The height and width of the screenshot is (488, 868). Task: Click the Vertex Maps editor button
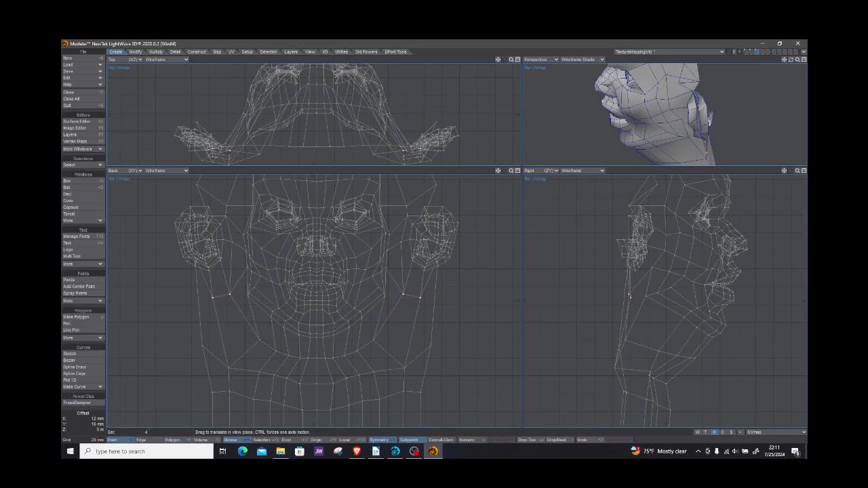click(x=83, y=142)
